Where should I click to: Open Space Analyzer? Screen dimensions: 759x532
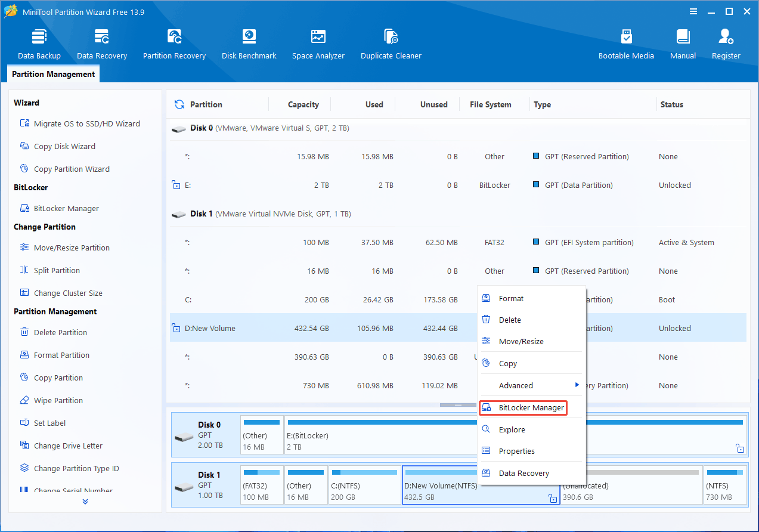click(318, 44)
